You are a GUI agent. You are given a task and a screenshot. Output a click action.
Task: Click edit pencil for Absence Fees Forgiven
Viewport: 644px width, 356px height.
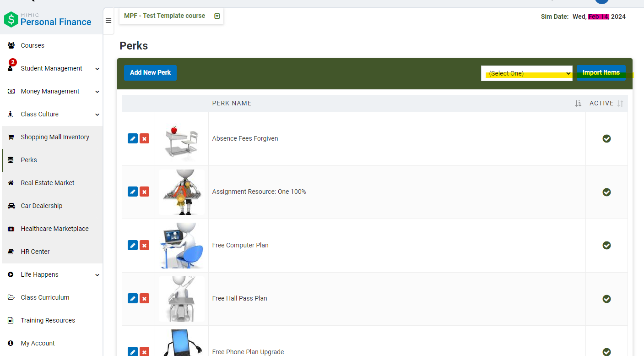coord(133,139)
